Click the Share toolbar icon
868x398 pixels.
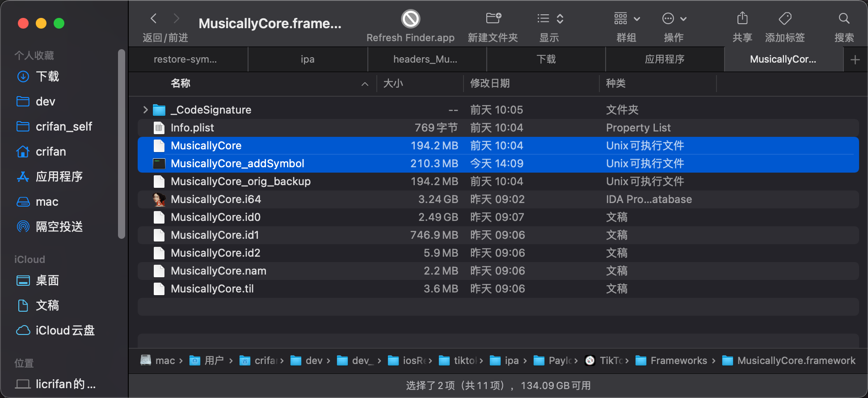pos(742,19)
